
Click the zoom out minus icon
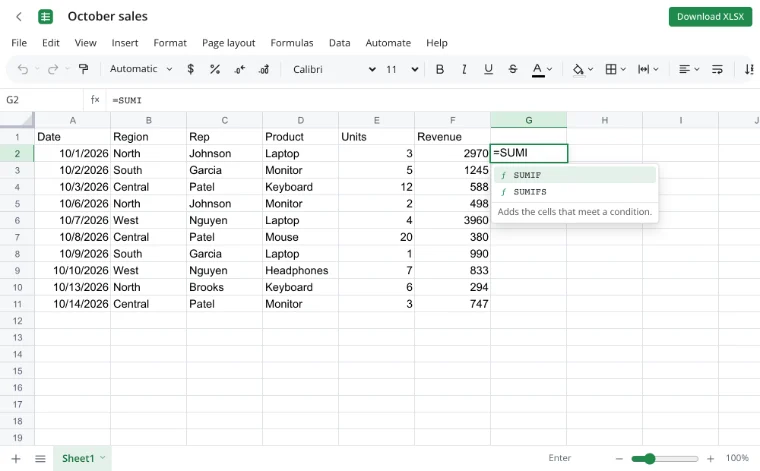point(619,458)
